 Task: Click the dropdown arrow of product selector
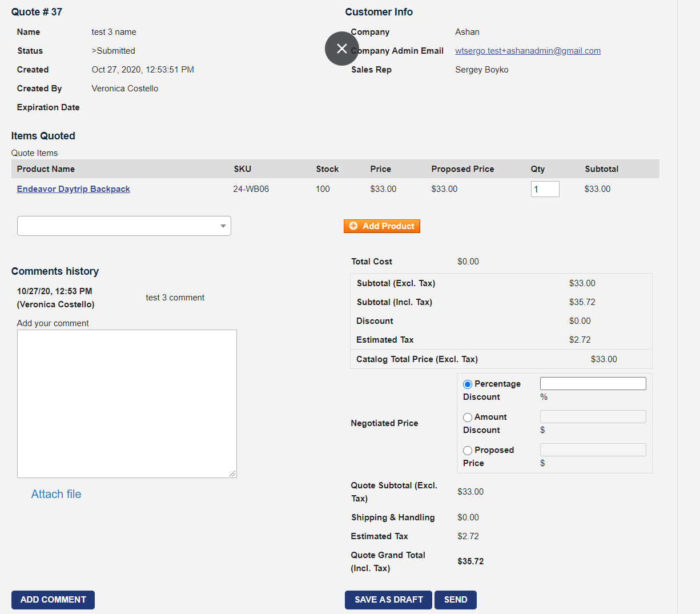[223, 226]
